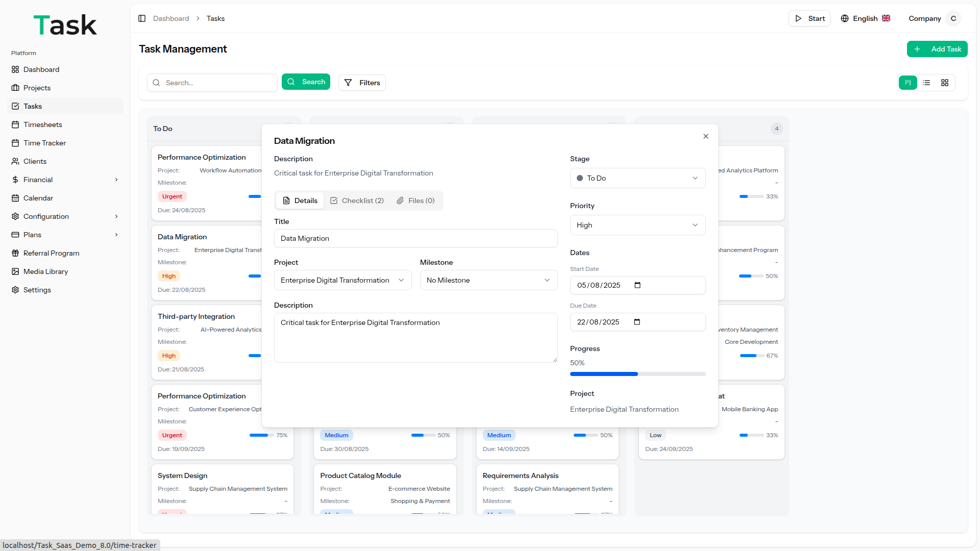Open the Files (0) tab
The image size is (980, 551).
coord(416,201)
